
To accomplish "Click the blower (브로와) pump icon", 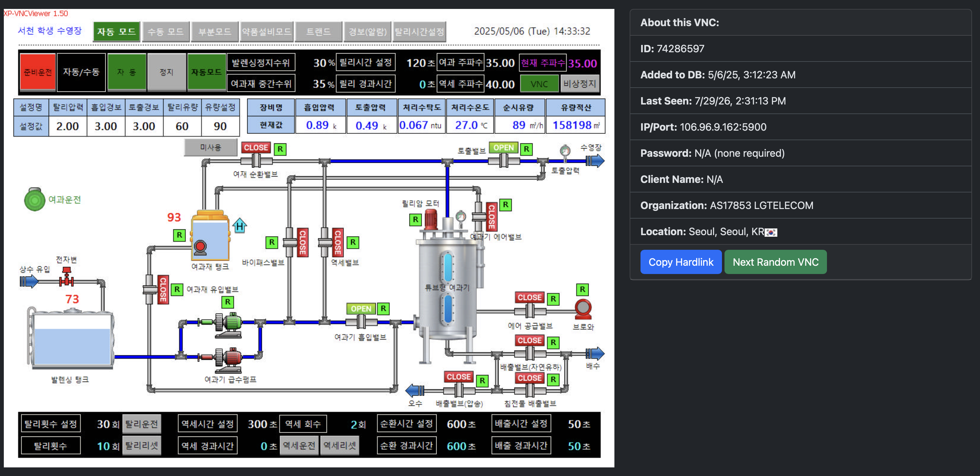I will point(583,309).
